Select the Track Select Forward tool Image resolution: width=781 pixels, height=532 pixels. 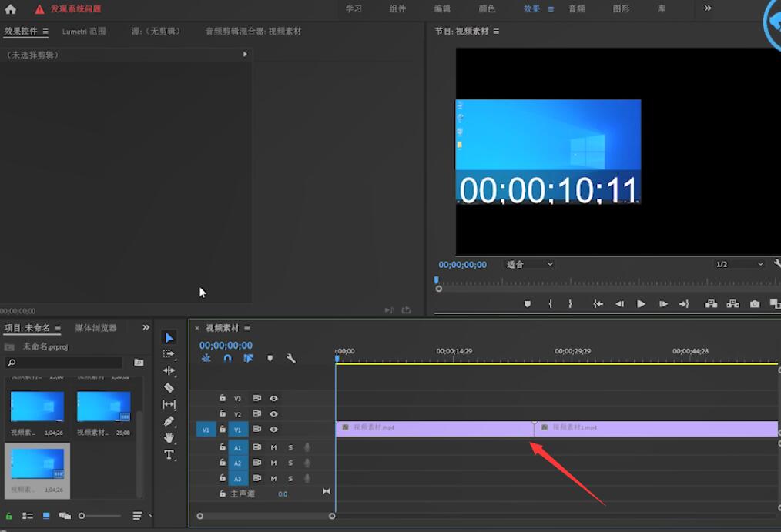[169, 354]
